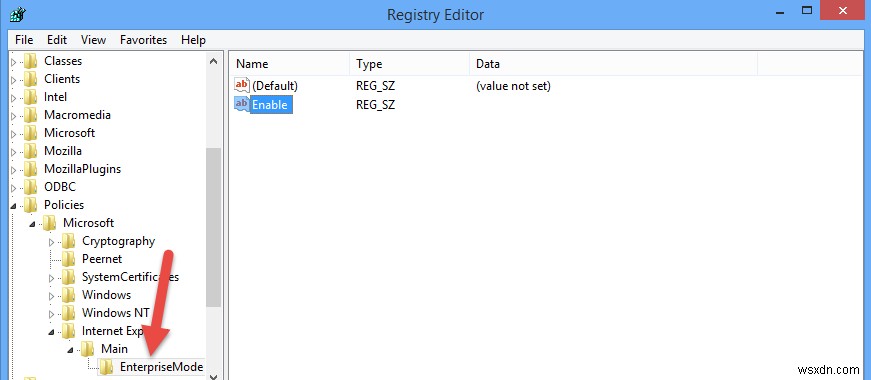
Task: Select the Main key
Action: (114, 349)
